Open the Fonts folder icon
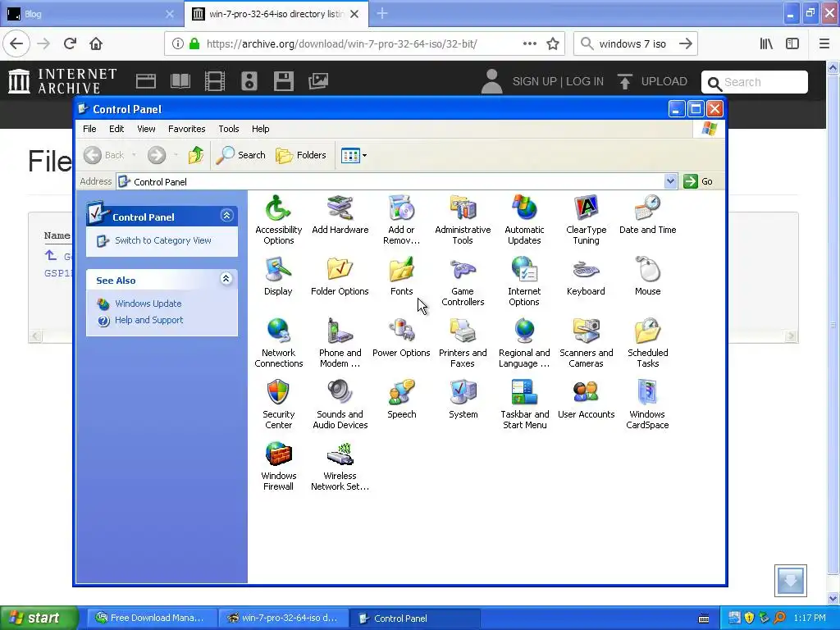Screen dimensions: 840x630 (x=401, y=276)
